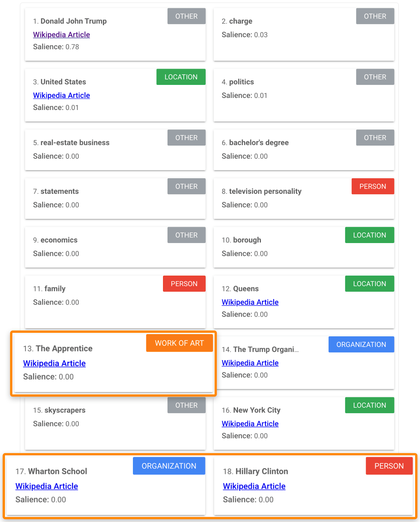Click the LOCATION badge on United States

point(181,77)
